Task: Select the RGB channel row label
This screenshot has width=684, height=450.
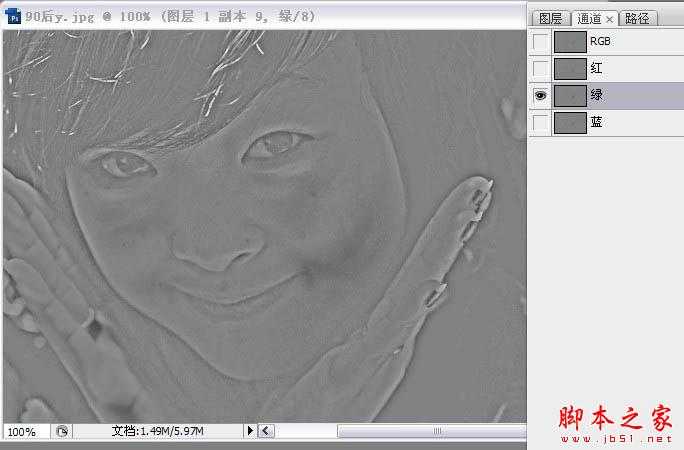Action: 600,42
